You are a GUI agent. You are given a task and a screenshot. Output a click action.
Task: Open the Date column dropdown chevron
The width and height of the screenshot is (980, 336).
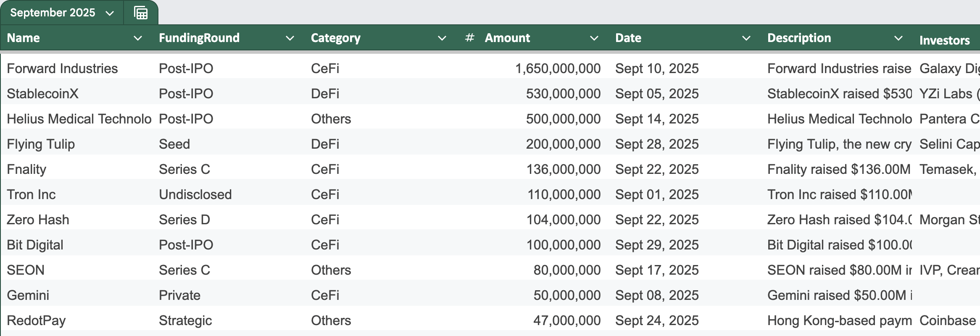tap(746, 38)
